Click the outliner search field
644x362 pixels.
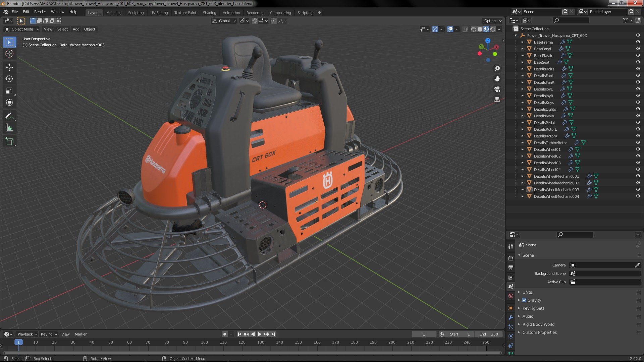pyautogui.click(x=571, y=20)
